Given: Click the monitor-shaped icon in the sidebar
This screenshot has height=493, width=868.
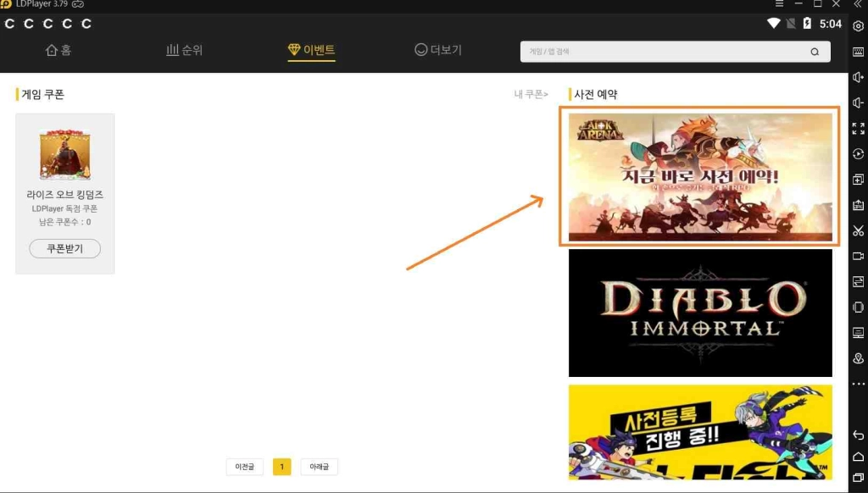Looking at the screenshot, I should tap(858, 333).
